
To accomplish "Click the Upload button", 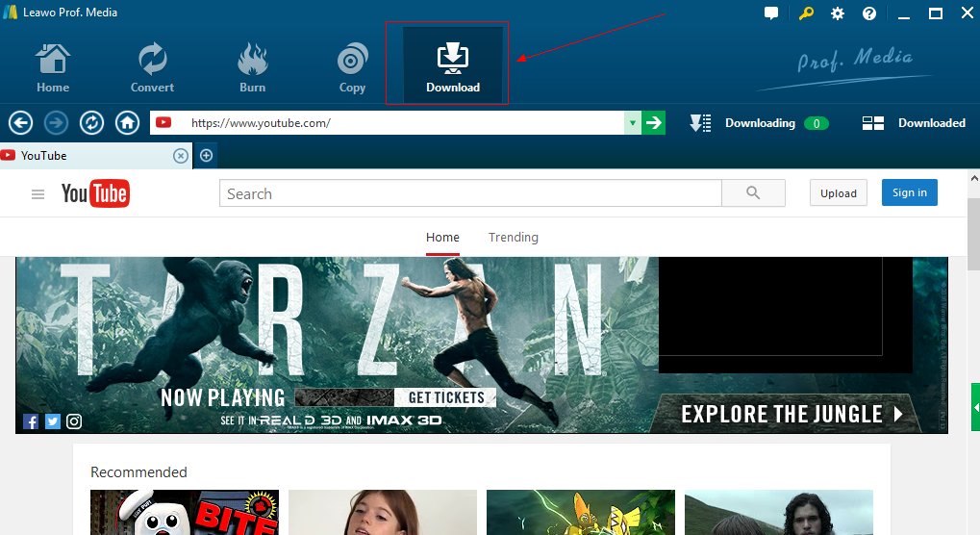I will (x=838, y=193).
